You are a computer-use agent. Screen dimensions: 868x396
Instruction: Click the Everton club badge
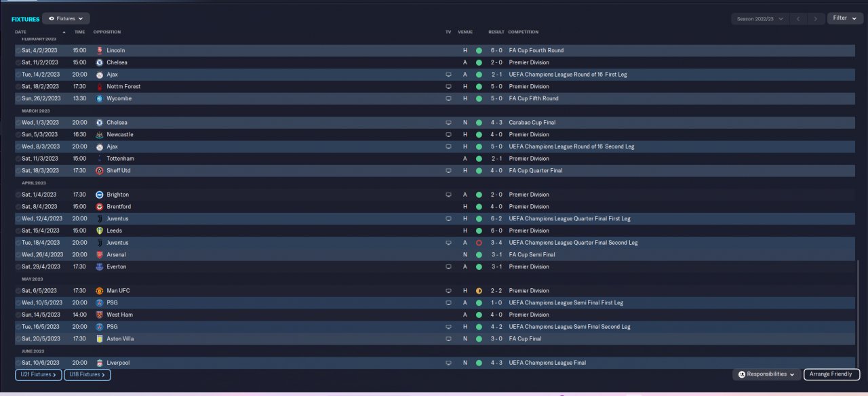click(99, 266)
